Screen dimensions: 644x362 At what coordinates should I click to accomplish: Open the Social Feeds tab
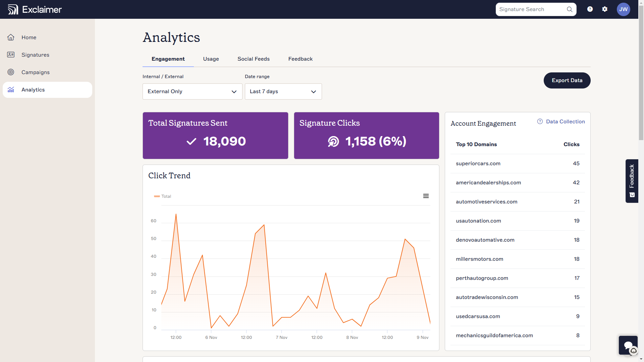point(253,59)
